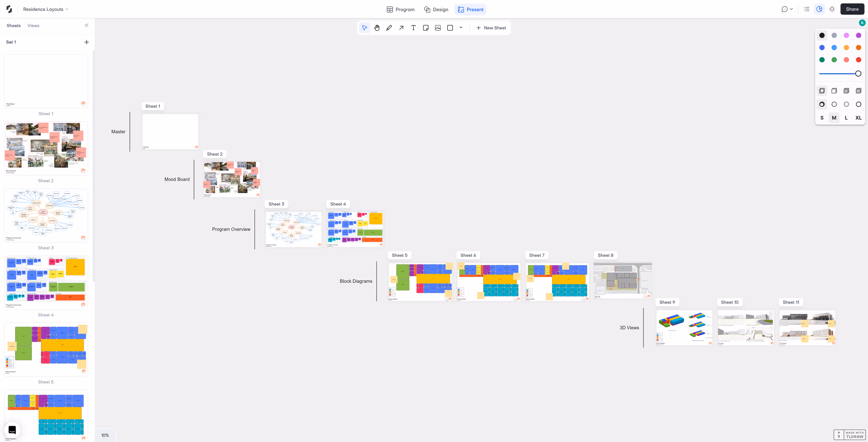Open the Sheet 4 thumbnail in sidebar
Image resolution: width=868 pixels, height=442 pixels.
(x=46, y=283)
